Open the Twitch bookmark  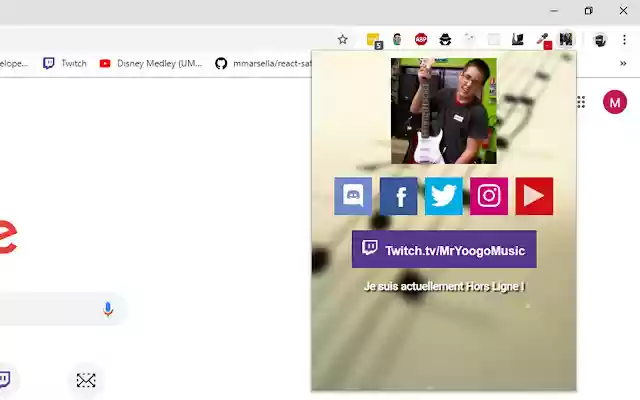[65, 63]
